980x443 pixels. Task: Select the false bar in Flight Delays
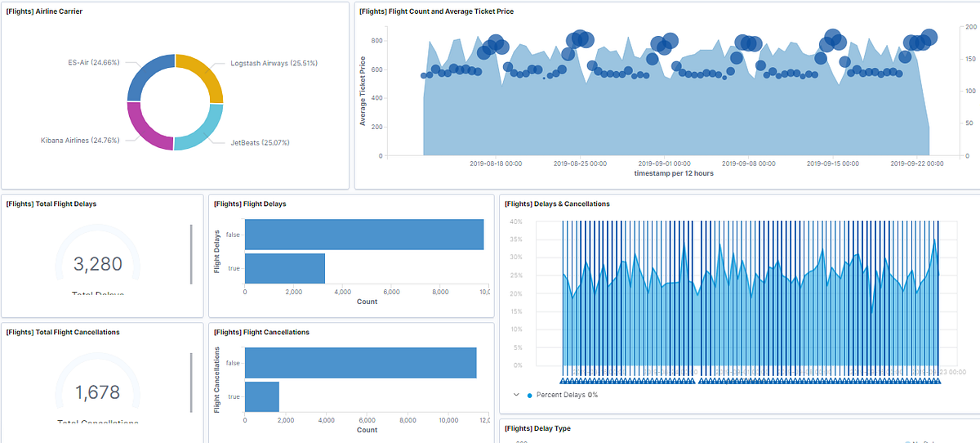(364, 235)
